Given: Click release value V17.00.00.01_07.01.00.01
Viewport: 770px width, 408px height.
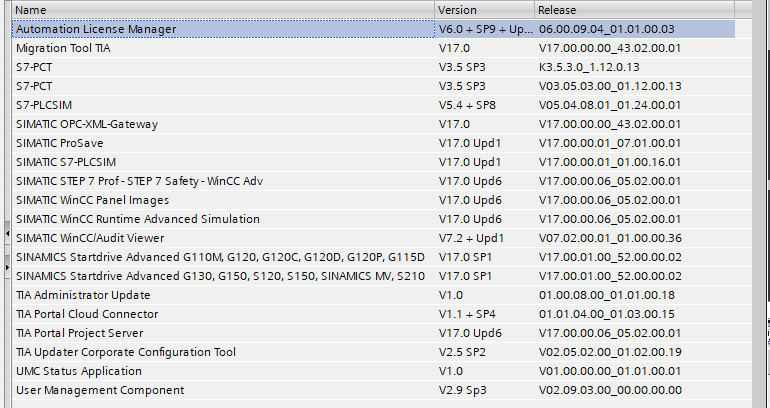Looking at the screenshot, I should (x=610, y=143).
